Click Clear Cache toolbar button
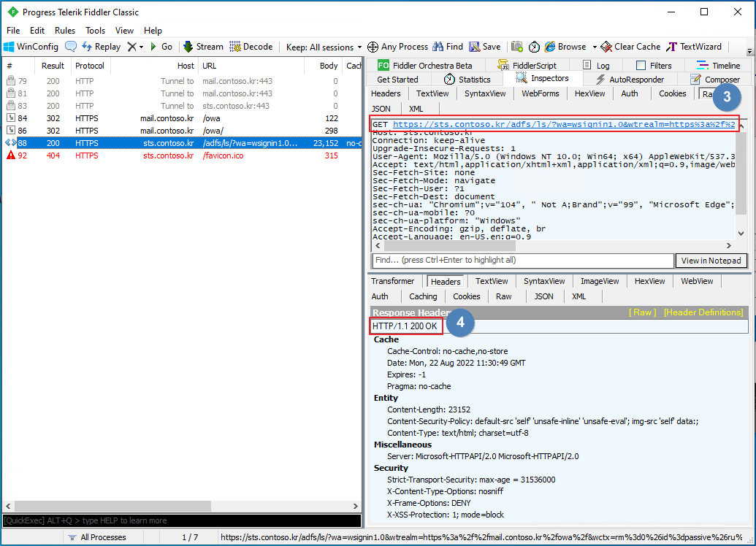This screenshot has width=756, height=546. tap(630, 47)
